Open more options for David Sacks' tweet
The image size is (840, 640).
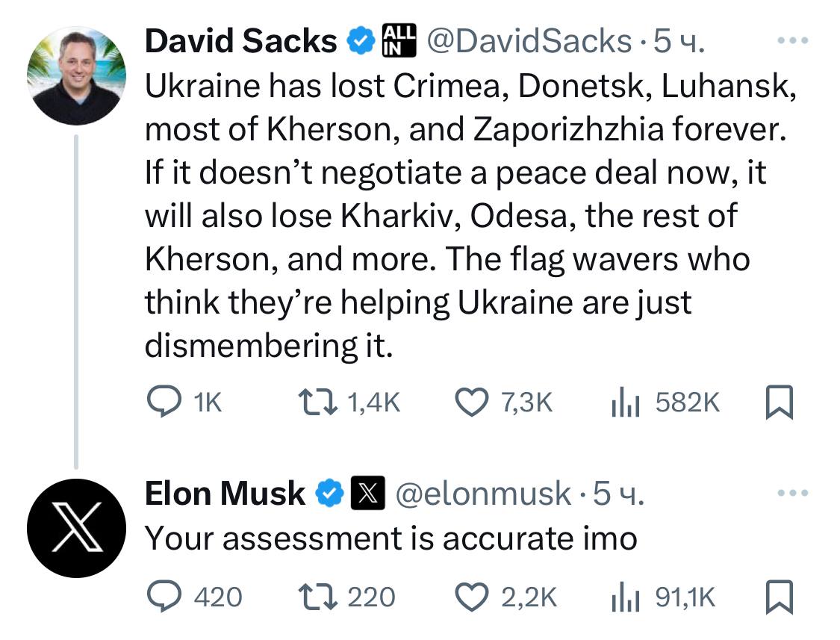pos(793,40)
